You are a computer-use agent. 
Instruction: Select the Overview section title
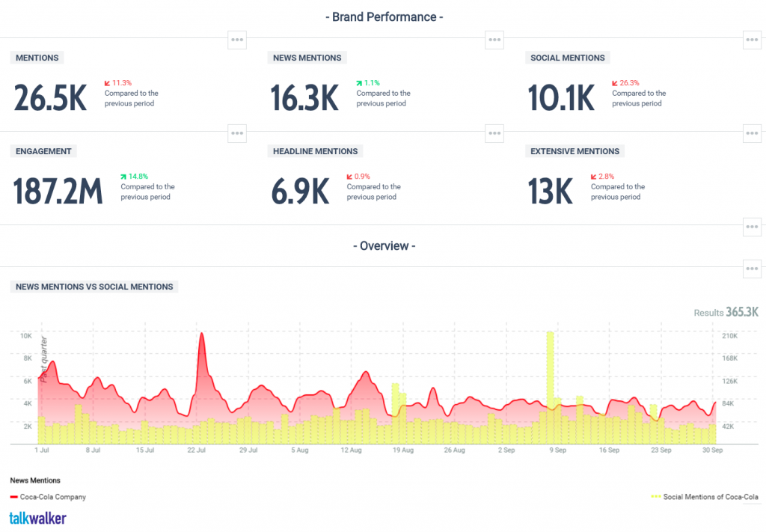point(384,245)
